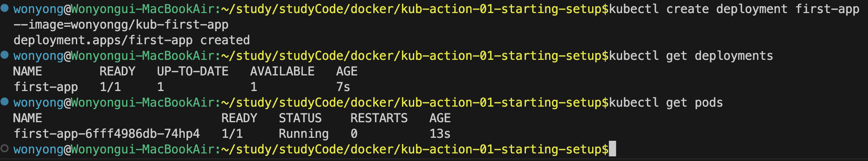Click the terminal cursor block at prompt end
This screenshot has width=868, height=161.
pyautogui.click(x=612, y=149)
